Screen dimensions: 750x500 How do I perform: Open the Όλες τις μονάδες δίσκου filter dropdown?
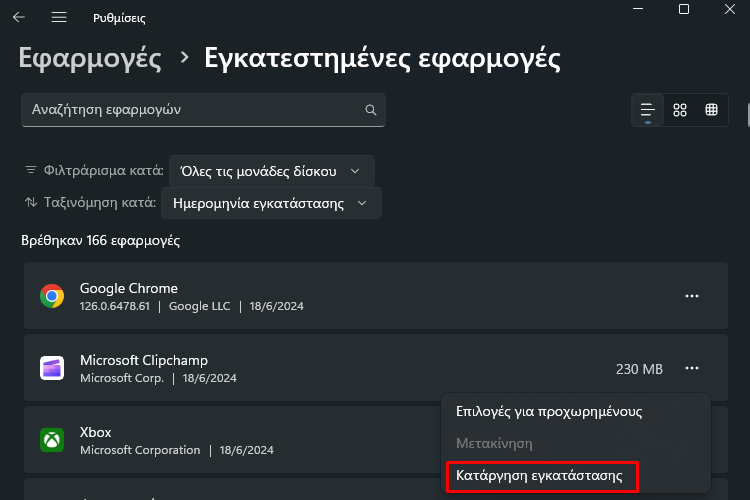[272, 171]
